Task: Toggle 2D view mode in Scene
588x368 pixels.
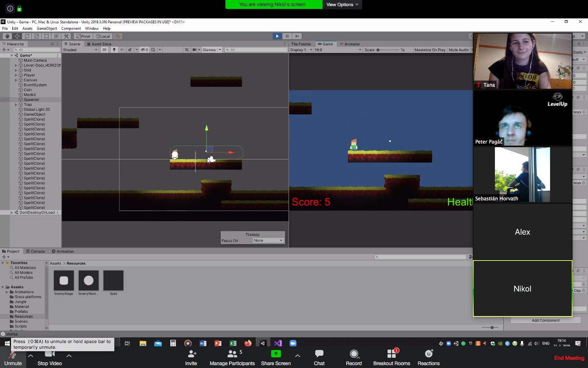Action: (x=104, y=49)
